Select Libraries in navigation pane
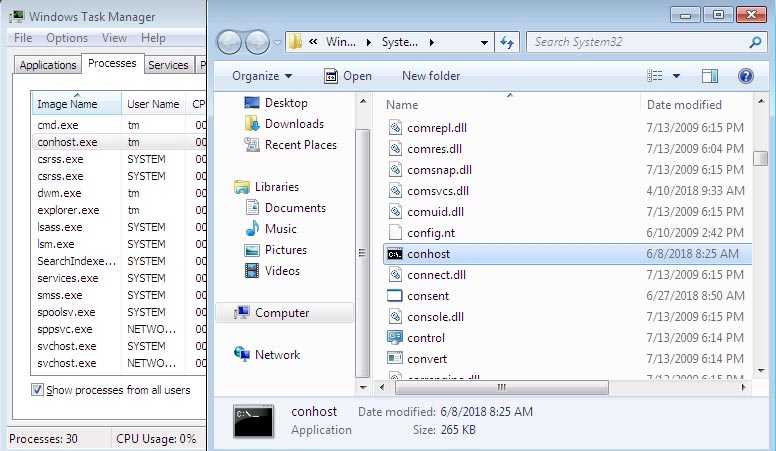Viewport: 776px width, 451px height. click(267, 187)
